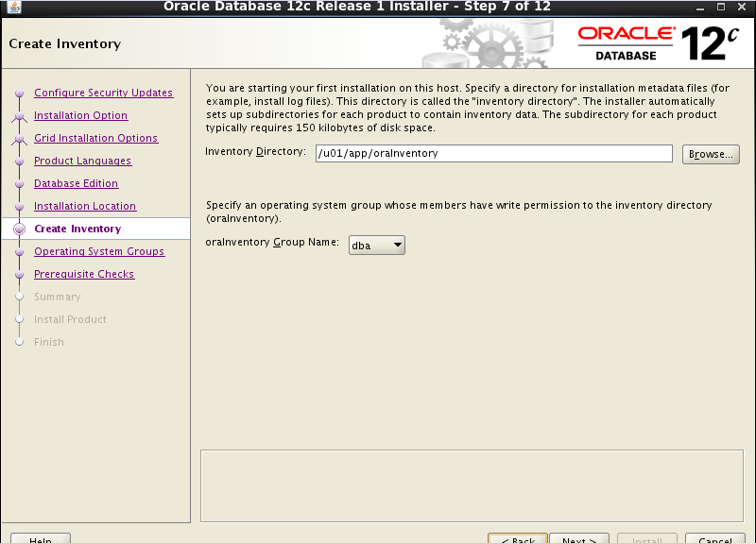Open the Prerequisite Checks step
Image resolution: width=756 pixels, height=544 pixels.
84,274
